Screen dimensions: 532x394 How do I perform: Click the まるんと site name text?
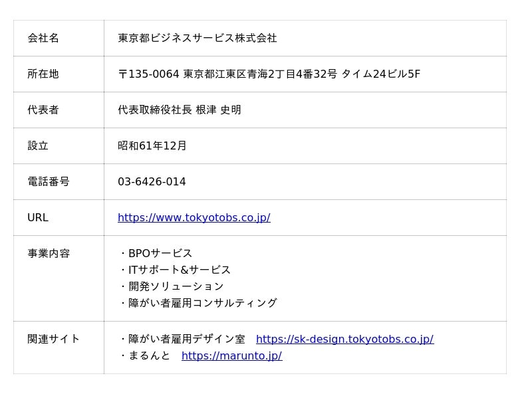click(x=149, y=356)
